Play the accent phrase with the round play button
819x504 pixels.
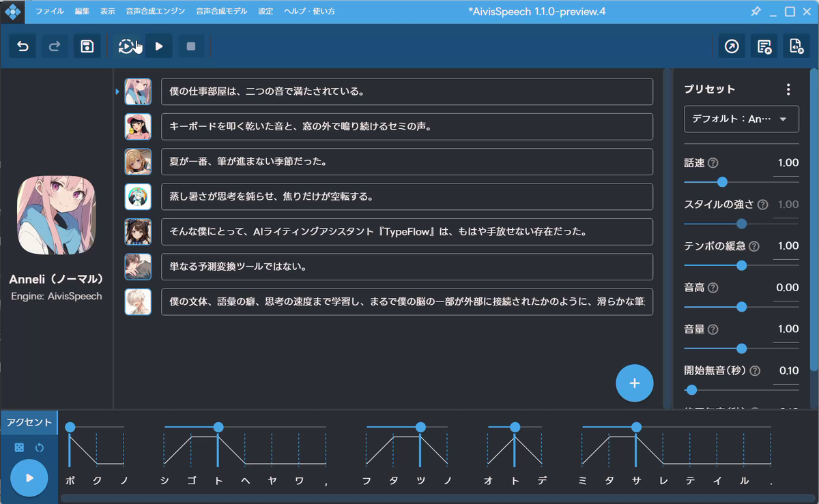pyautogui.click(x=29, y=478)
